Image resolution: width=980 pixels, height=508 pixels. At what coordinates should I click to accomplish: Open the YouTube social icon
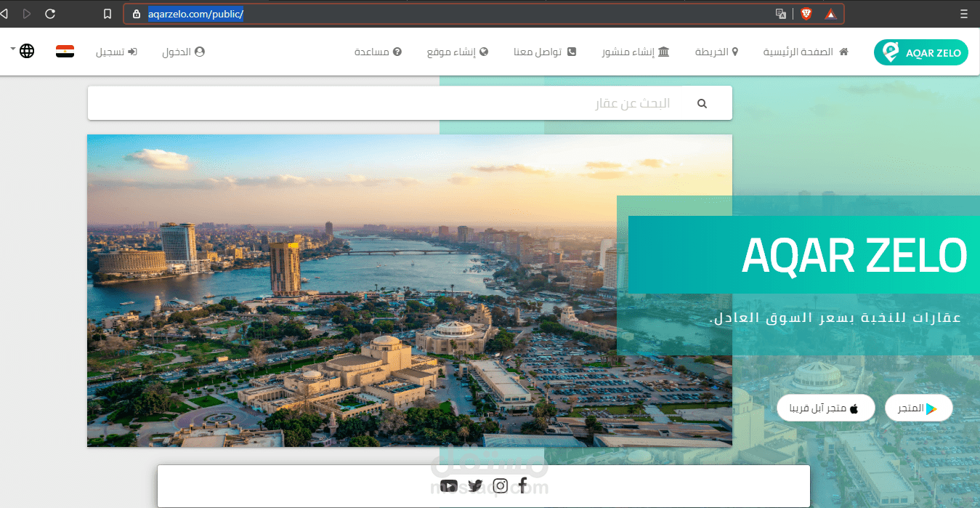(x=448, y=486)
